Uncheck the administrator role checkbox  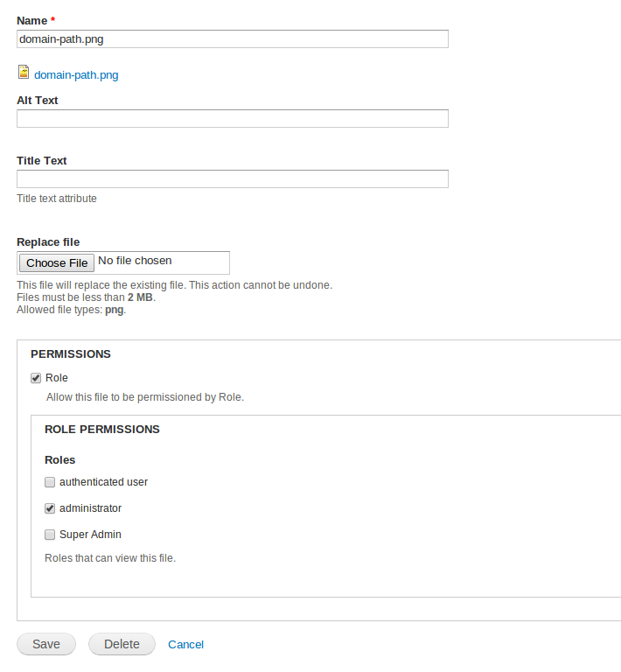(50, 508)
